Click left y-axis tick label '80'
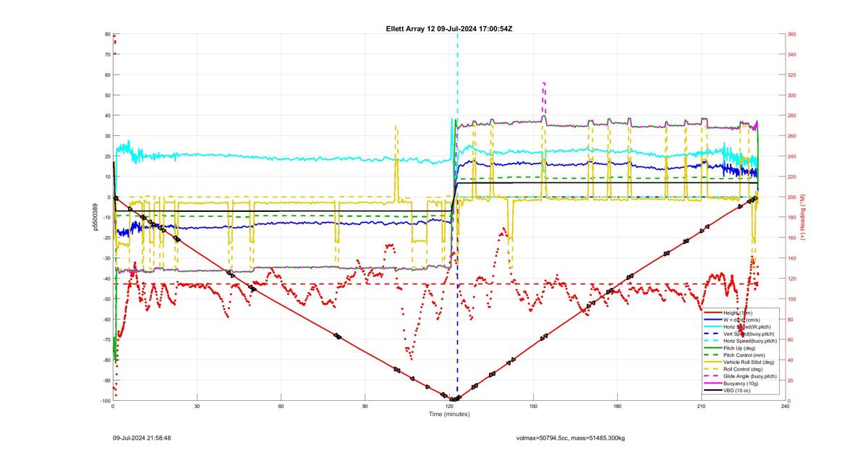The height and width of the screenshot is (450, 868). click(106, 34)
